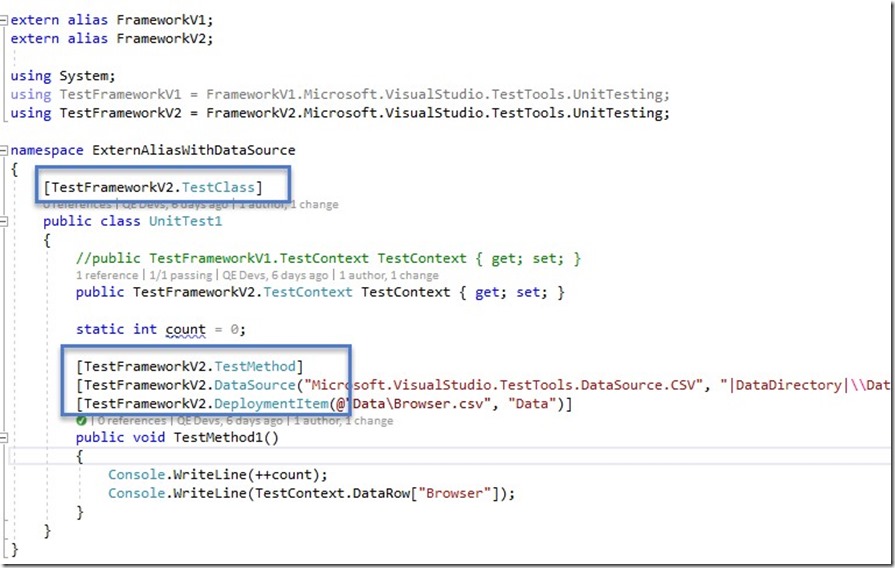Screen dimensions: 895x568
Task: Click the DataSource attribute name
Action: [x=258, y=385]
